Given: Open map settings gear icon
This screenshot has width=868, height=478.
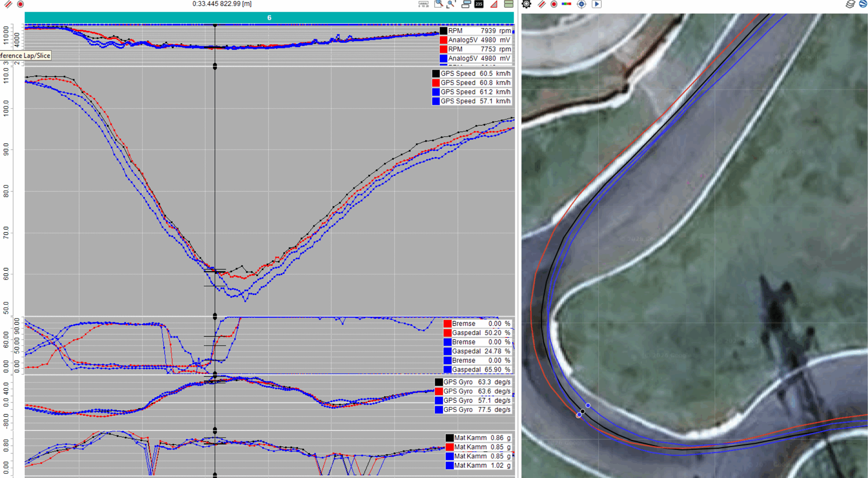Looking at the screenshot, I should tap(526, 4).
